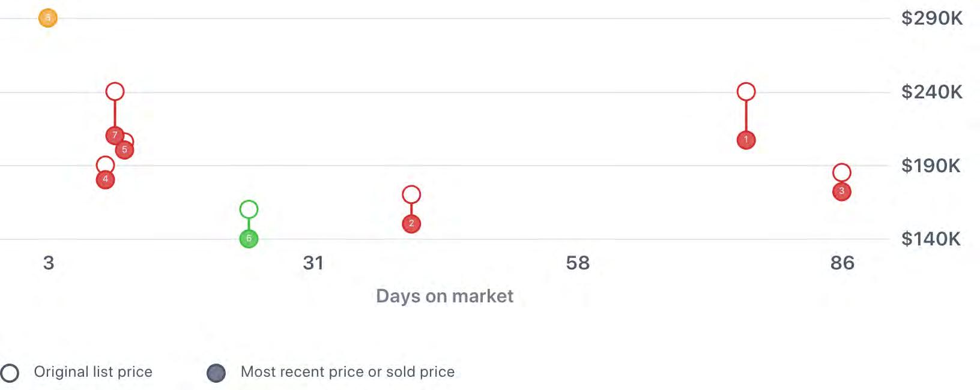Viewport: 980px width, 390px height.
Task: Click the 'Original list price' legend label
Action: 93,372
